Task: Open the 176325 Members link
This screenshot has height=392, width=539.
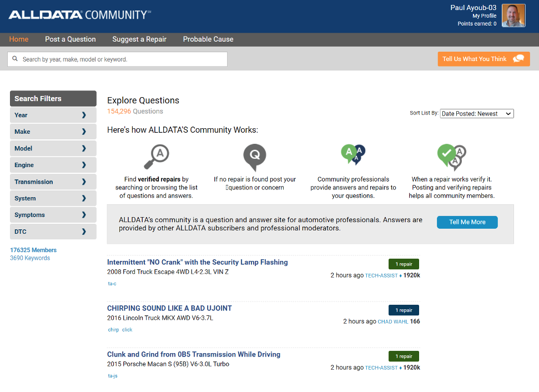Action: 33,250
